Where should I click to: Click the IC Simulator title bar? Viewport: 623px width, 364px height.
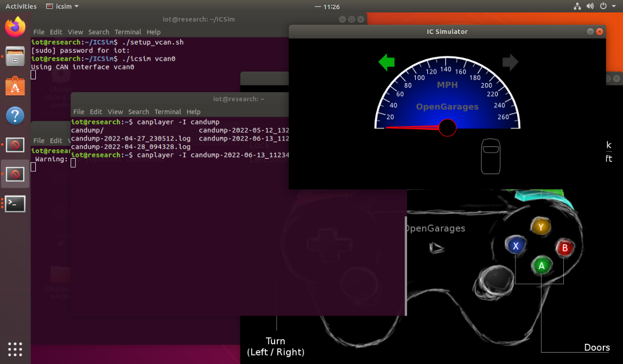pos(447,32)
